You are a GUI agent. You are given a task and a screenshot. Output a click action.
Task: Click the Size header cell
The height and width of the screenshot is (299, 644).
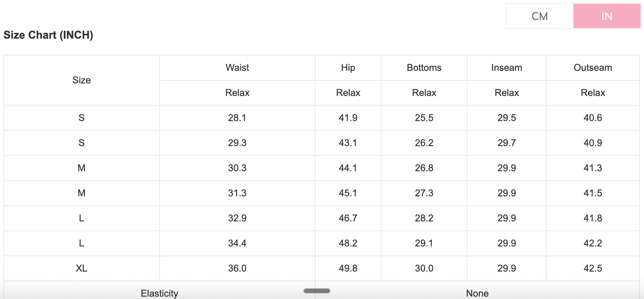pyautogui.click(x=82, y=80)
